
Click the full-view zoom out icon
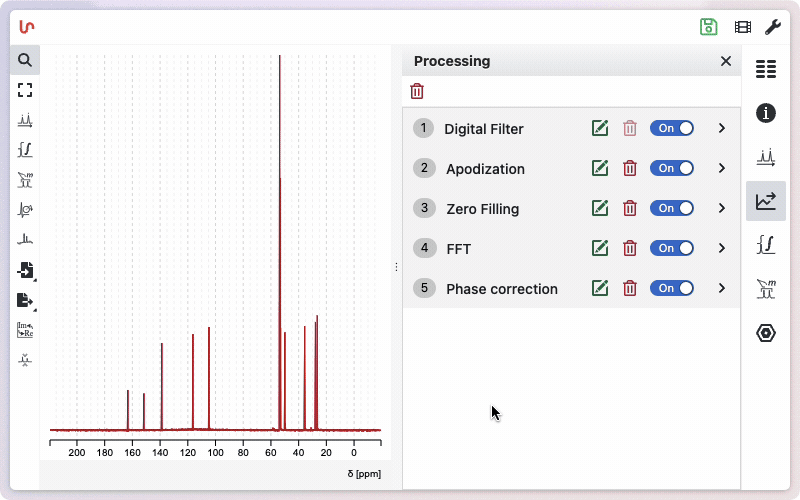pos(25,90)
